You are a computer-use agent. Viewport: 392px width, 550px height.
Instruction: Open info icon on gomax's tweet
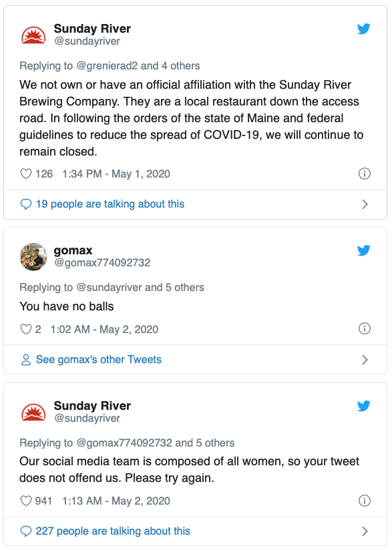click(x=365, y=328)
